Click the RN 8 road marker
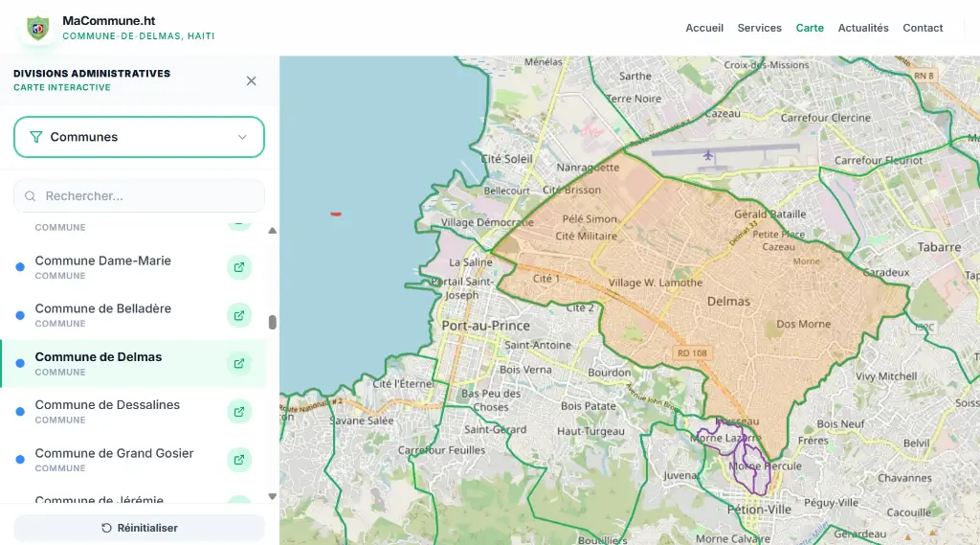 924,76
